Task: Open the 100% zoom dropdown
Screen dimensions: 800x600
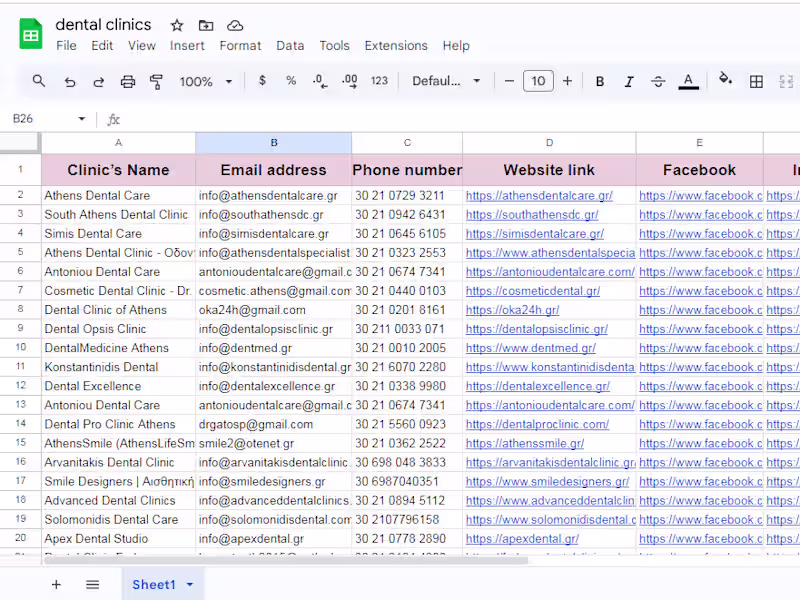Action: tap(206, 81)
